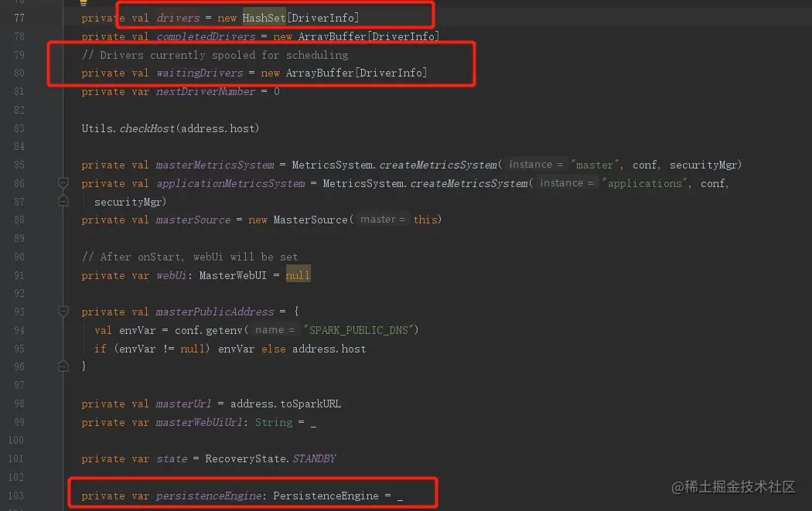Click line number 91 in the gutter
812x511 pixels.
[19, 275]
